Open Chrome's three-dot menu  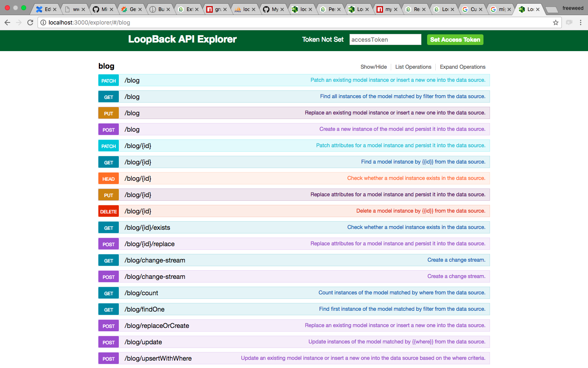[581, 22]
